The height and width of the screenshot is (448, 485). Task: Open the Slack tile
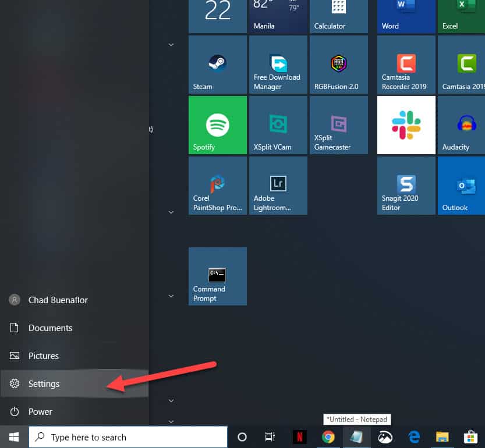tap(406, 125)
